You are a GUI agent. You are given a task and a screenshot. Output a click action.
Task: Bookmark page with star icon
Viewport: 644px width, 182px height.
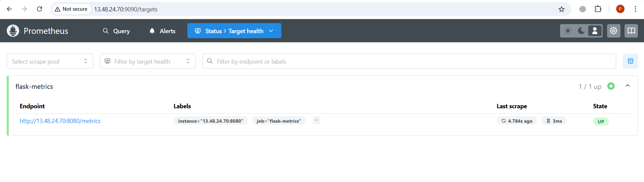[x=561, y=9]
